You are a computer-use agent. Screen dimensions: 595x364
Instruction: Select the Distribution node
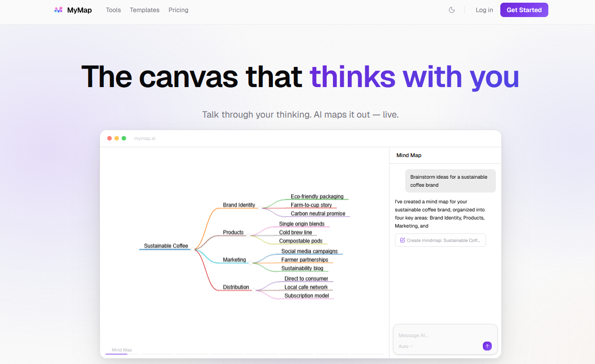[236, 287]
